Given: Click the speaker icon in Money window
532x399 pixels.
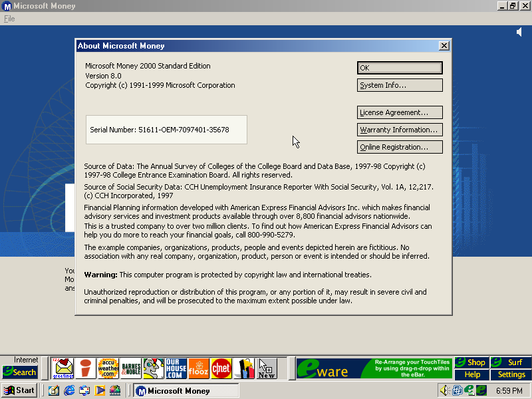Looking at the screenshot, I should click(519, 32).
